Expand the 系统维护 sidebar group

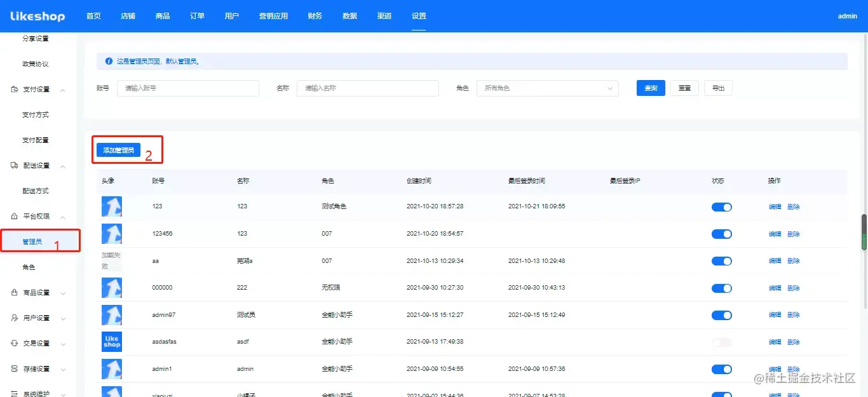coord(63,394)
